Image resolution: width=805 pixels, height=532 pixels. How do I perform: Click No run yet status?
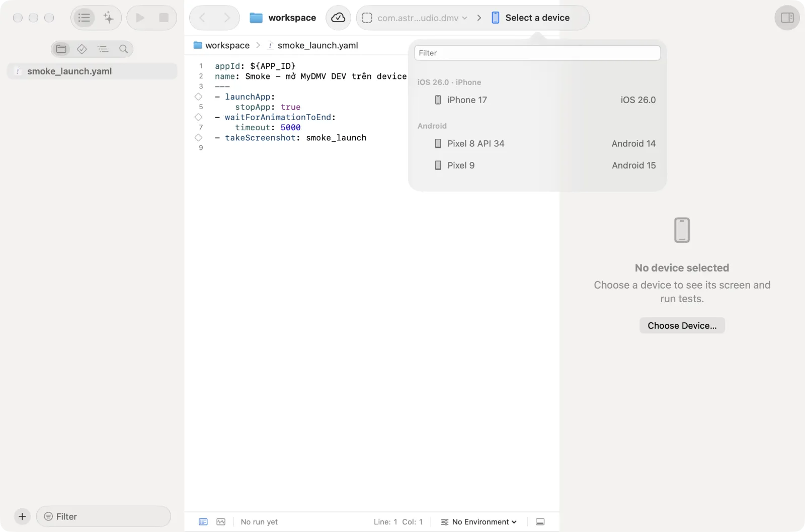(259, 522)
